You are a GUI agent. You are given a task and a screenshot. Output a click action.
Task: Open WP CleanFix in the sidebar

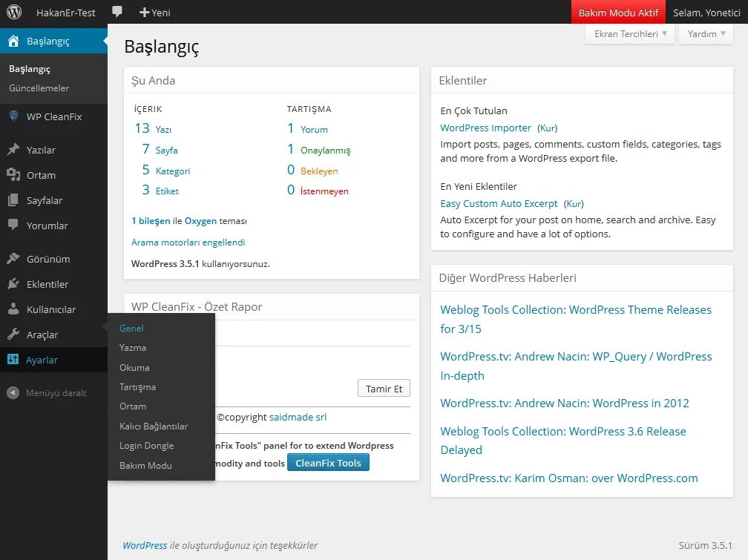click(x=53, y=116)
